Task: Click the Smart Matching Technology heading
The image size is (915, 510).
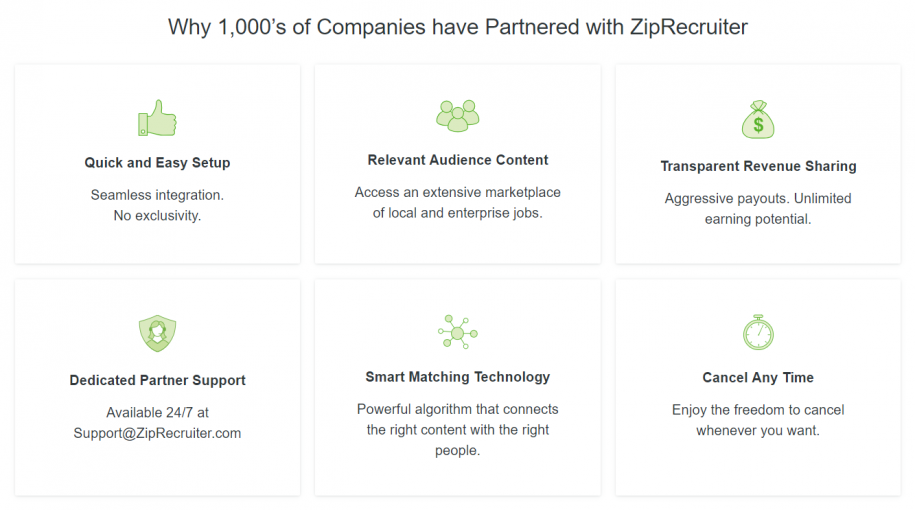Action: [457, 377]
